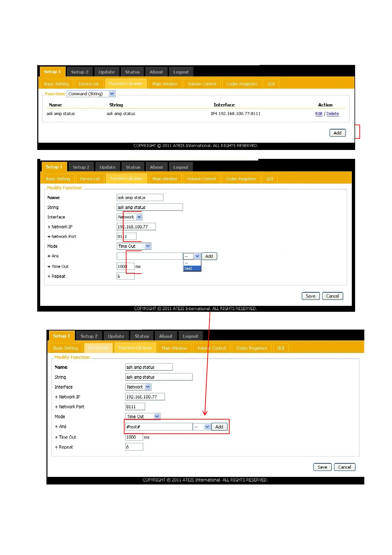Switch to Setup 2 tab in top panel

point(80,72)
